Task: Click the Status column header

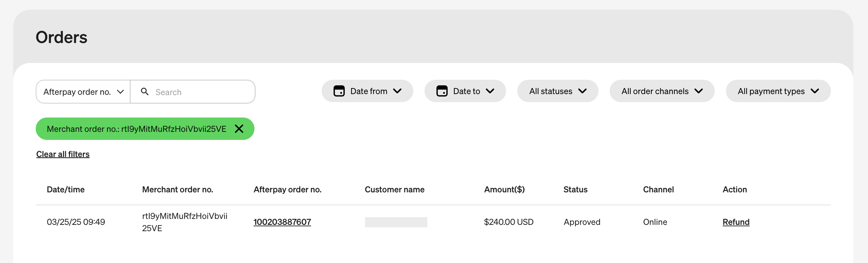Action: pyautogui.click(x=575, y=190)
